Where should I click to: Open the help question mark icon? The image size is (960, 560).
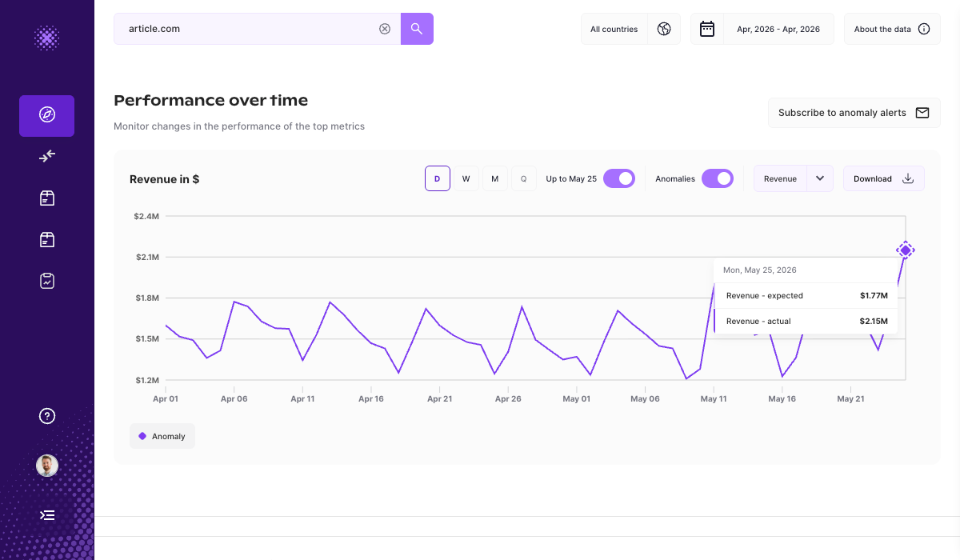tap(47, 416)
